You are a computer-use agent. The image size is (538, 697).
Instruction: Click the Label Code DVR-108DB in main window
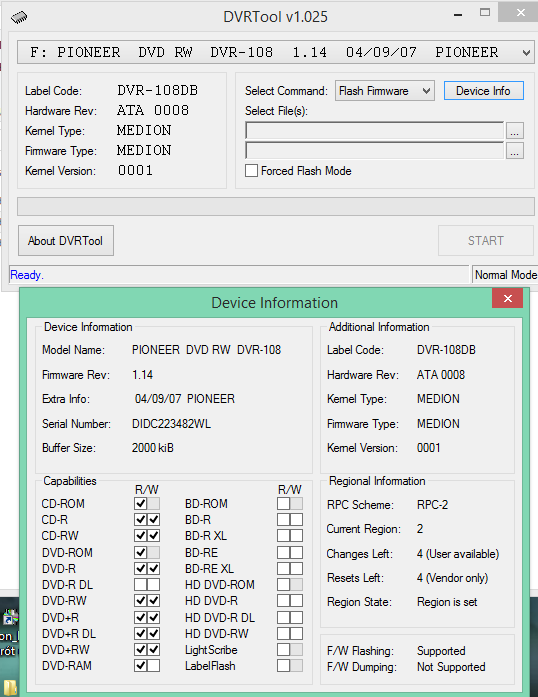pos(157,91)
